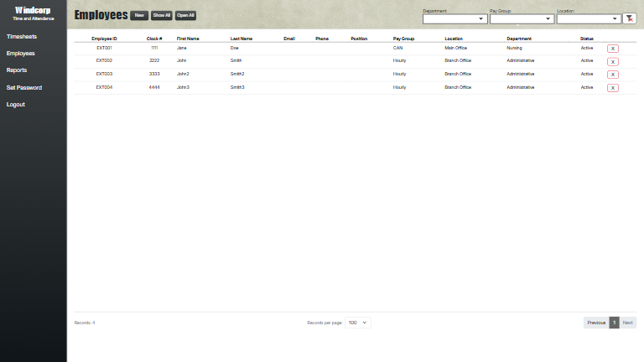
Task: Select Set Password in the sidebar
Action: pyautogui.click(x=24, y=87)
